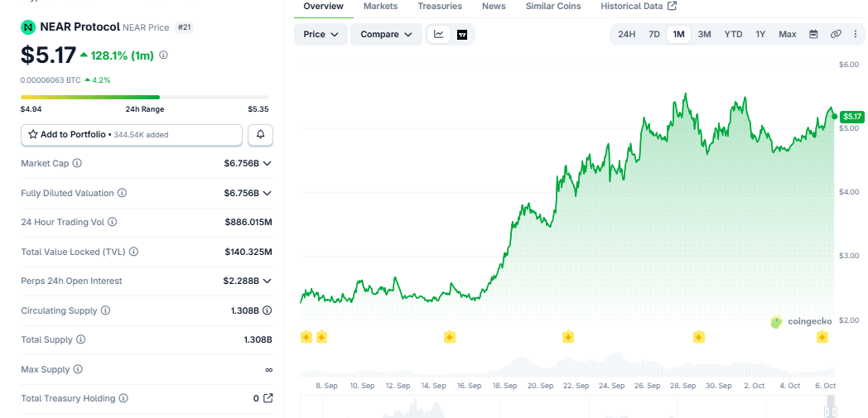The height and width of the screenshot is (418, 868).
Task: Show Market Cap info tooltip icon
Action: (x=78, y=163)
